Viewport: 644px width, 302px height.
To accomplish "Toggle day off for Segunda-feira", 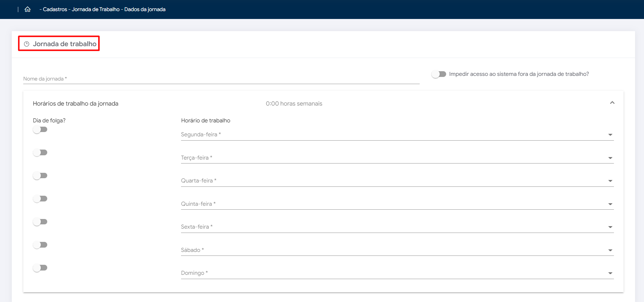I will (x=40, y=130).
